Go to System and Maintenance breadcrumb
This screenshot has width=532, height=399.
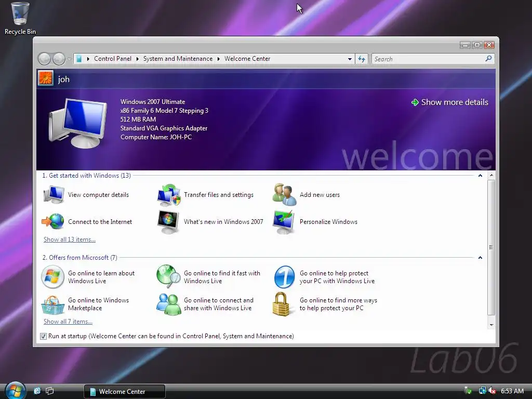(178, 59)
